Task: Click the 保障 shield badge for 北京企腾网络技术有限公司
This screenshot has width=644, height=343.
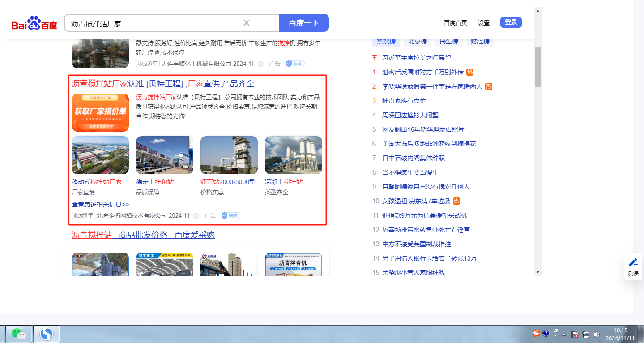Action: [231, 215]
